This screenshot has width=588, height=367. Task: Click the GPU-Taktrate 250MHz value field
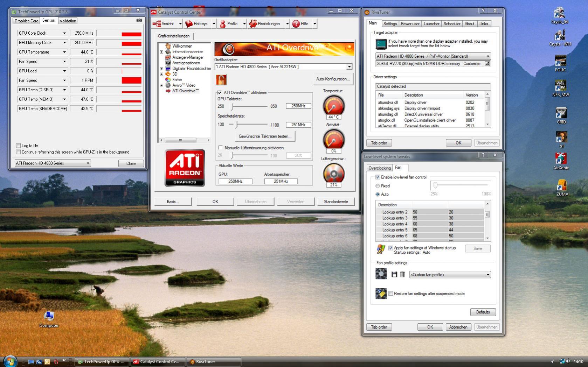(x=298, y=106)
